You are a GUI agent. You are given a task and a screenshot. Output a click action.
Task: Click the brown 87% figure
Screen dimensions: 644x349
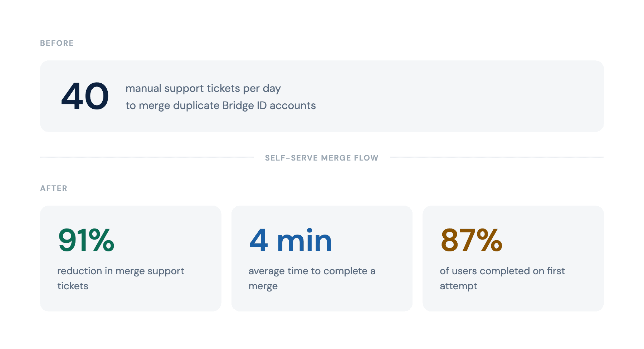(472, 240)
